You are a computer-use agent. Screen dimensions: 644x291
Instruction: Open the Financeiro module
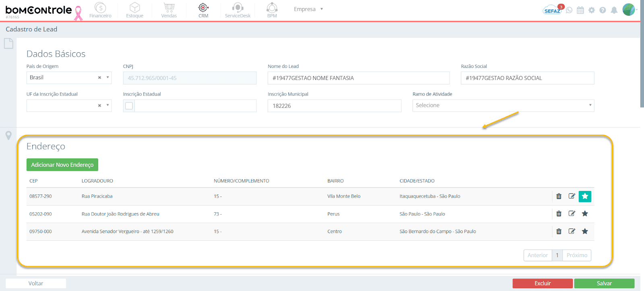point(100,10)
